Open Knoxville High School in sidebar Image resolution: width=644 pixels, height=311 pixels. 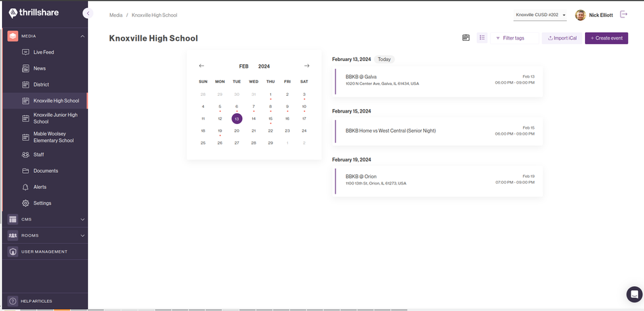point(45,101)
